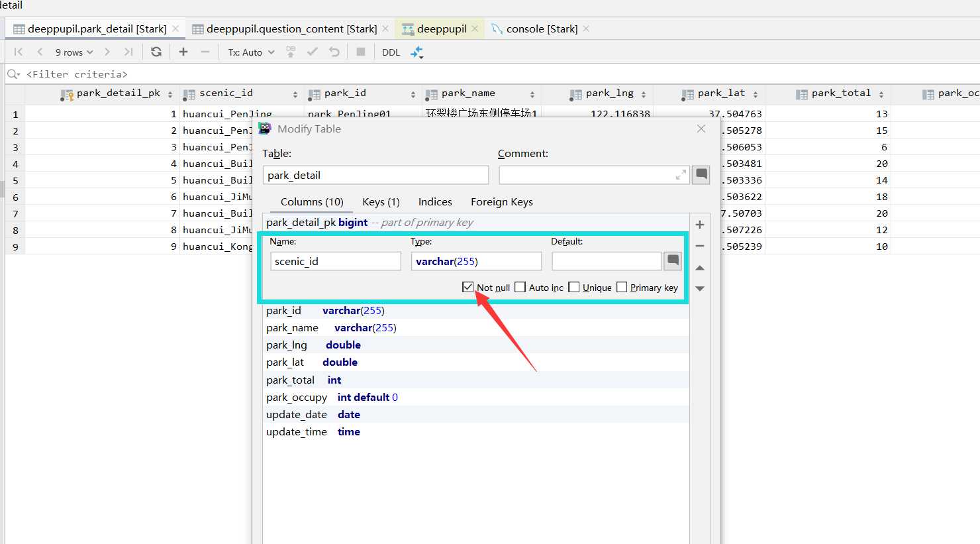Sort by the park_detail_pk column arrows
Screen dimensions: 980x544
pos(170,94)
